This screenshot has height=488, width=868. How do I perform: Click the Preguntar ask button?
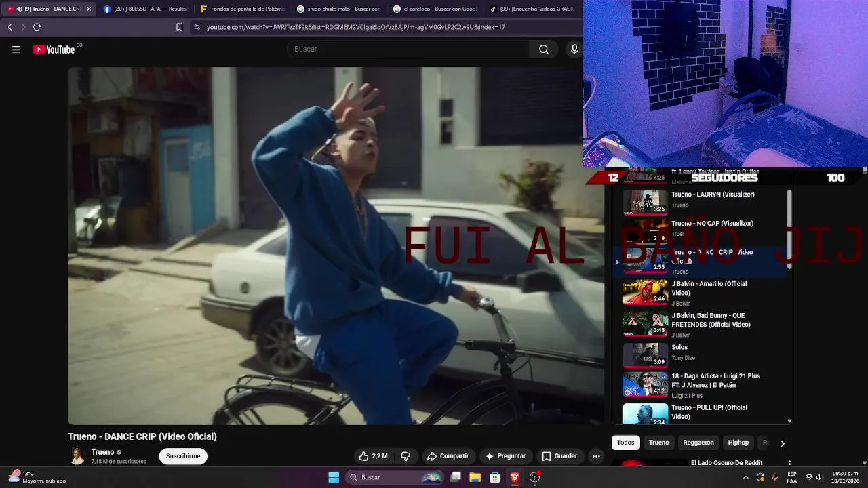click(x=505, y=456)
